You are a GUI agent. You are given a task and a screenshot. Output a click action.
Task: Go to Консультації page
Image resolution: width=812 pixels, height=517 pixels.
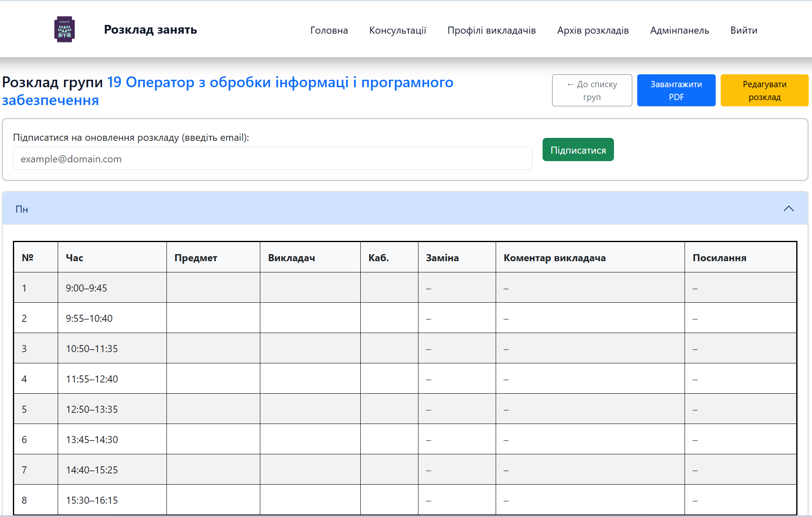397,30
